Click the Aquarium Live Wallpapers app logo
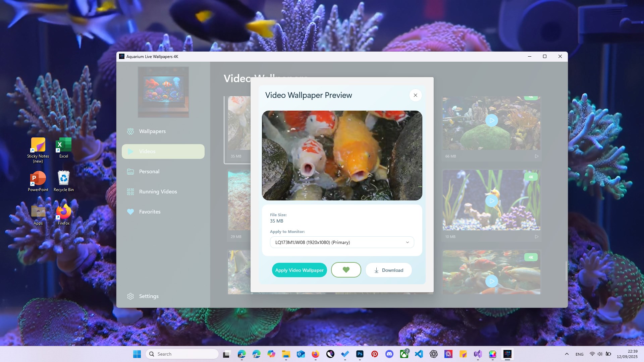Image resolution: width=644 pixels, height=362 pixels. pos(163,92)
